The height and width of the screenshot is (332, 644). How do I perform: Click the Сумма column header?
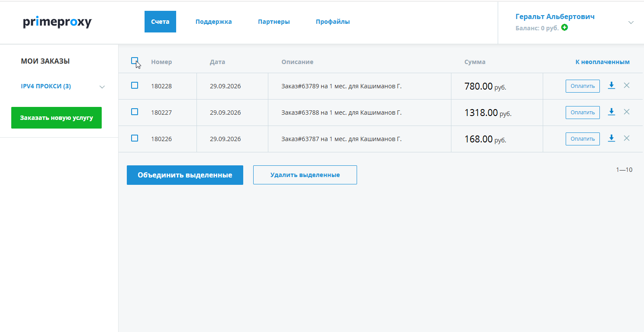[475, 62]
